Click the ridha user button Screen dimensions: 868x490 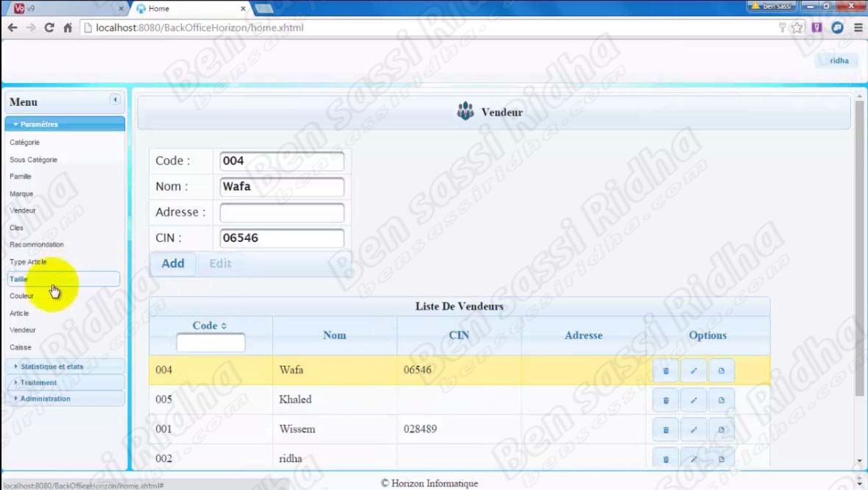tap(839, 60)
